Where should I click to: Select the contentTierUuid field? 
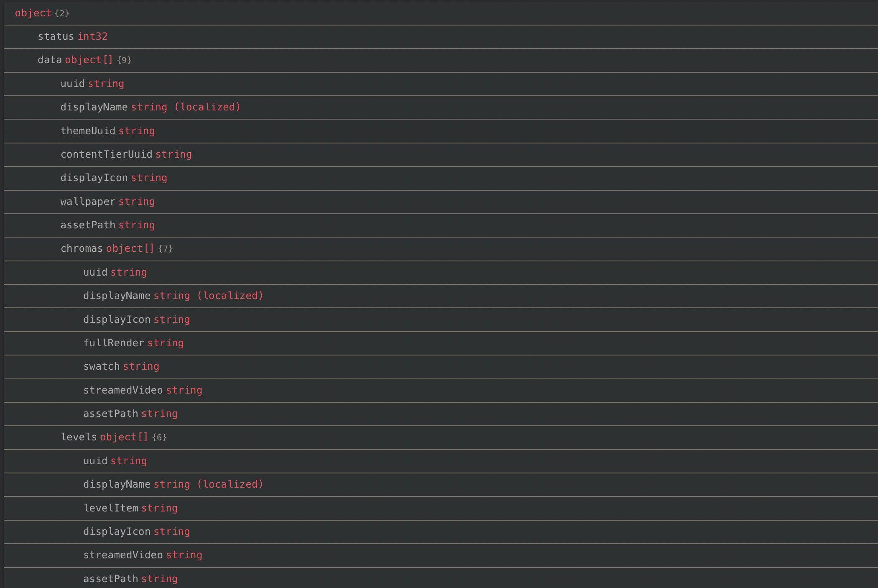point(106,155)
